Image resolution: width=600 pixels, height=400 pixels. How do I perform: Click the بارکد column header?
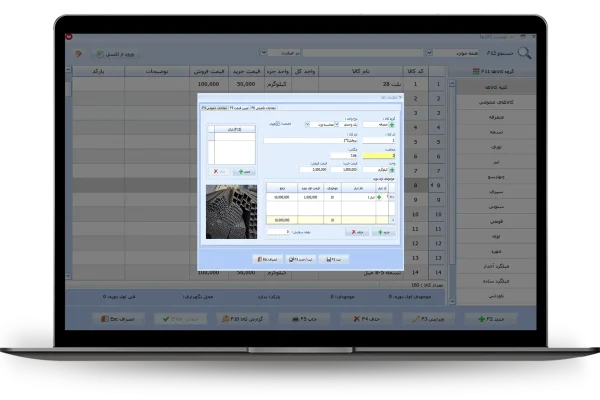(98, 71)
